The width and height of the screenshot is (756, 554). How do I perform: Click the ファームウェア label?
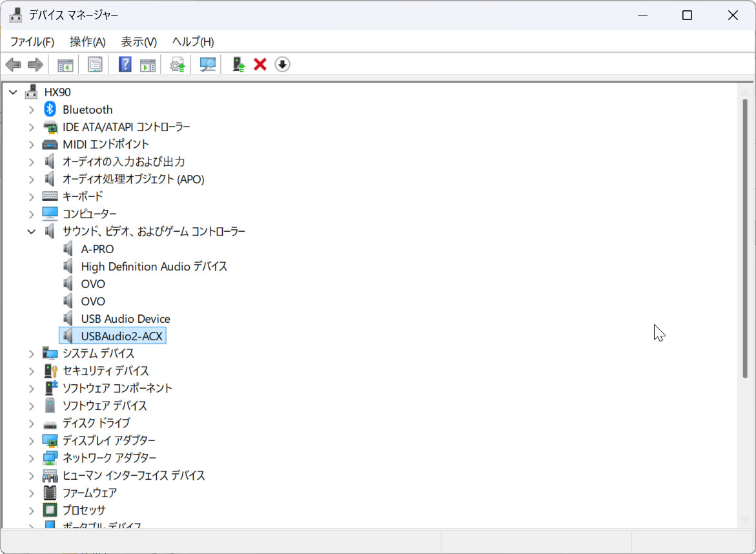(90, 493)
